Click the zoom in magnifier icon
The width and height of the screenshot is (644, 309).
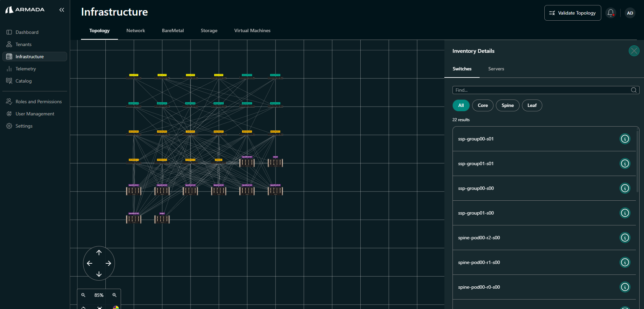coord(115,295)
